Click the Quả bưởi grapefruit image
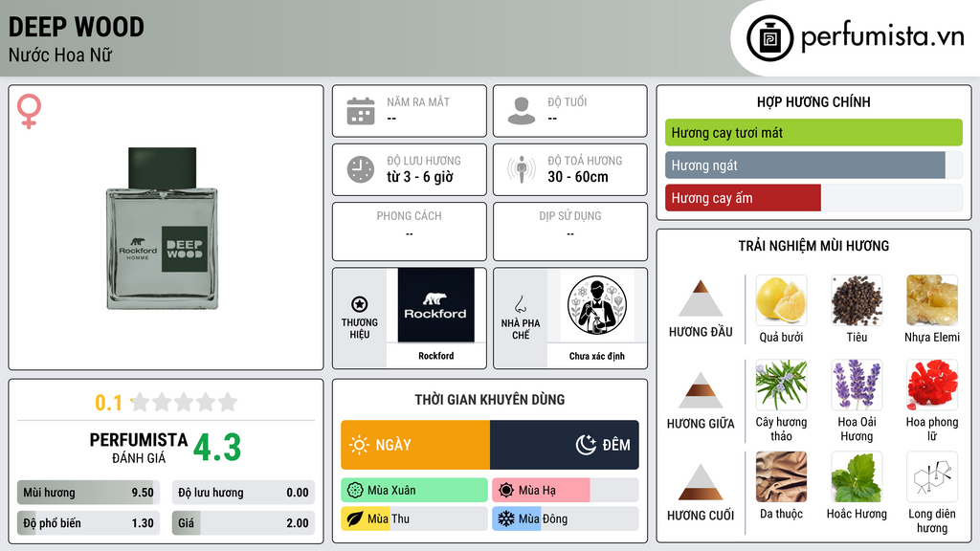 point(781,300)
